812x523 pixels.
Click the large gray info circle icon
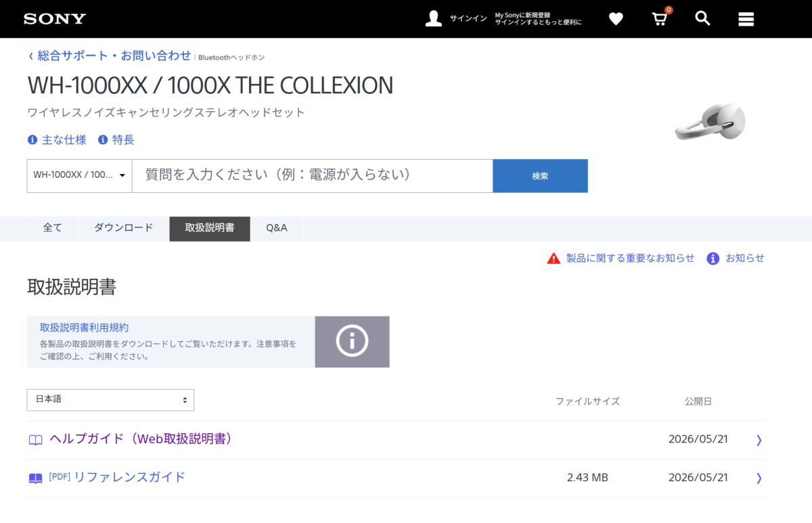pyautogui.click(x=352, y=342)
